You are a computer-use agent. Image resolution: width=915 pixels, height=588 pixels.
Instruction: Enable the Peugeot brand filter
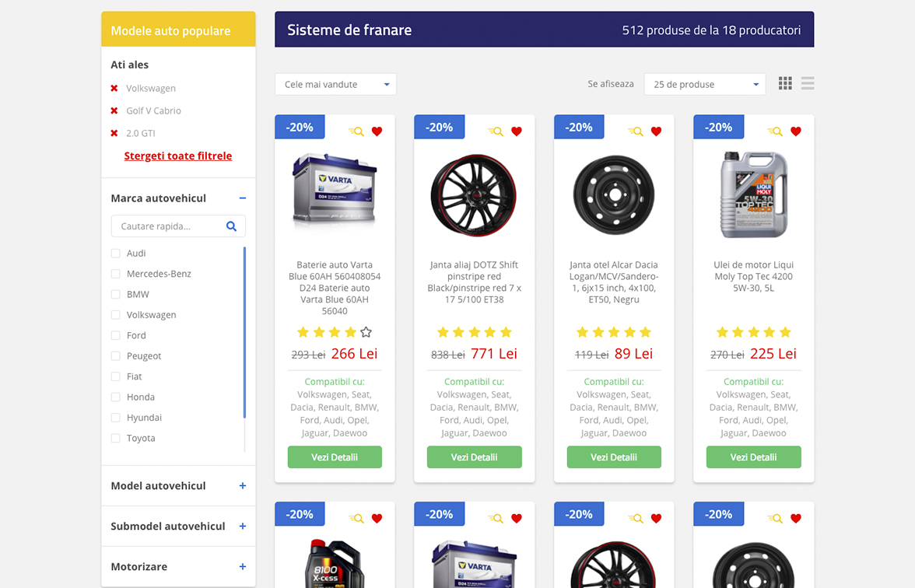pos(116,356)
